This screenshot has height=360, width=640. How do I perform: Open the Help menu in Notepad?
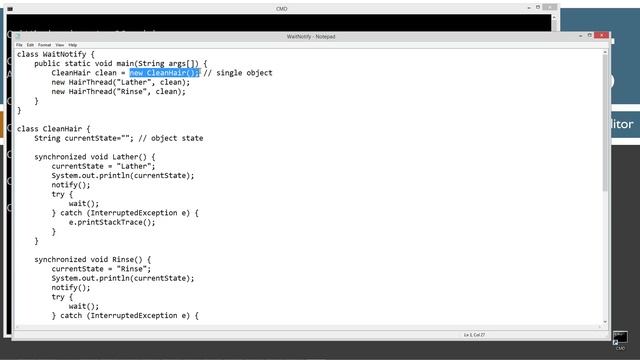tap(73, 45)
